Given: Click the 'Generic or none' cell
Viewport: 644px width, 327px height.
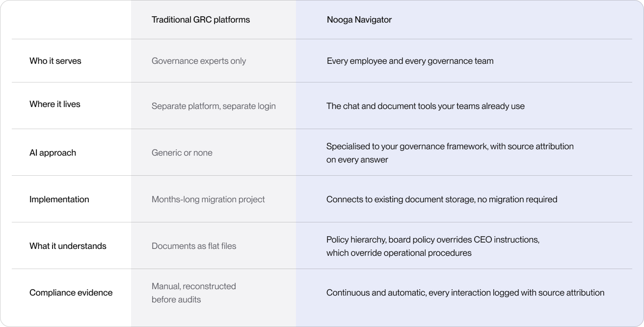Looking at the screenshot, I should 182,153.
